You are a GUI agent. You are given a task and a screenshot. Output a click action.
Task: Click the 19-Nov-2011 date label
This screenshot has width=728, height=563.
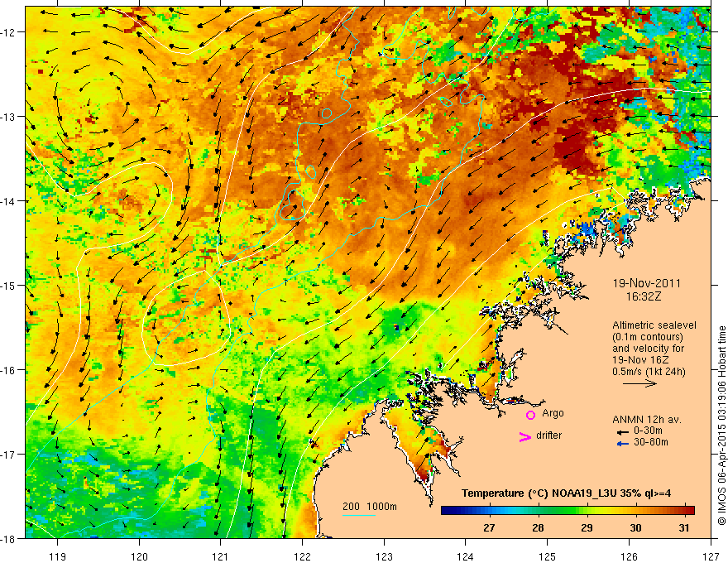pyautogui.click(x=647, y=283)
